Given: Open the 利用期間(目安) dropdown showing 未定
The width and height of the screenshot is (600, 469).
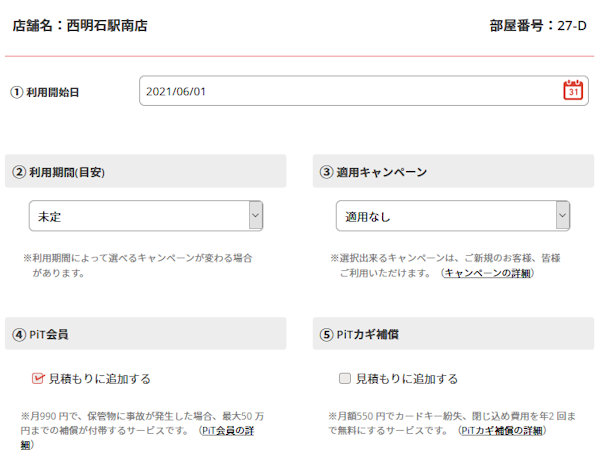Looking at the screenshot, I should [146, 216].
